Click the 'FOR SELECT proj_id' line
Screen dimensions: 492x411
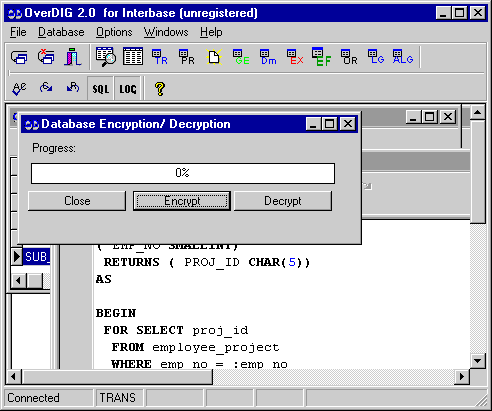[176, 330]
